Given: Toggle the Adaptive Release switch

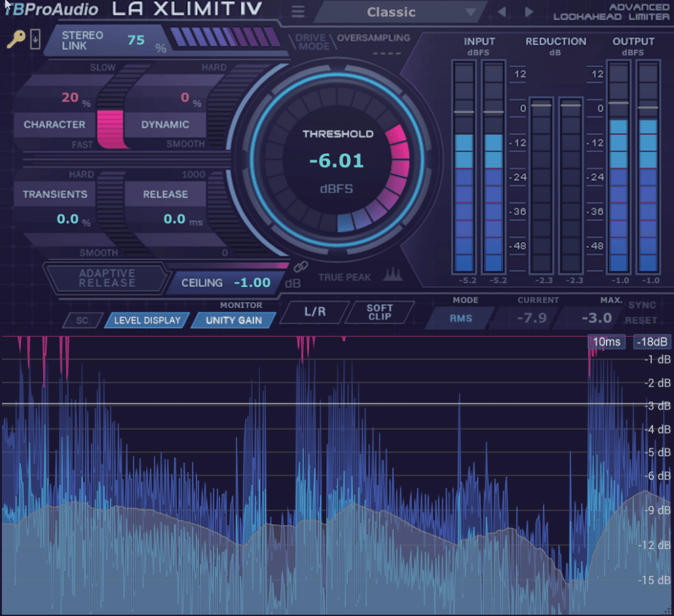Looking at the screenshot, I should 107,279.
